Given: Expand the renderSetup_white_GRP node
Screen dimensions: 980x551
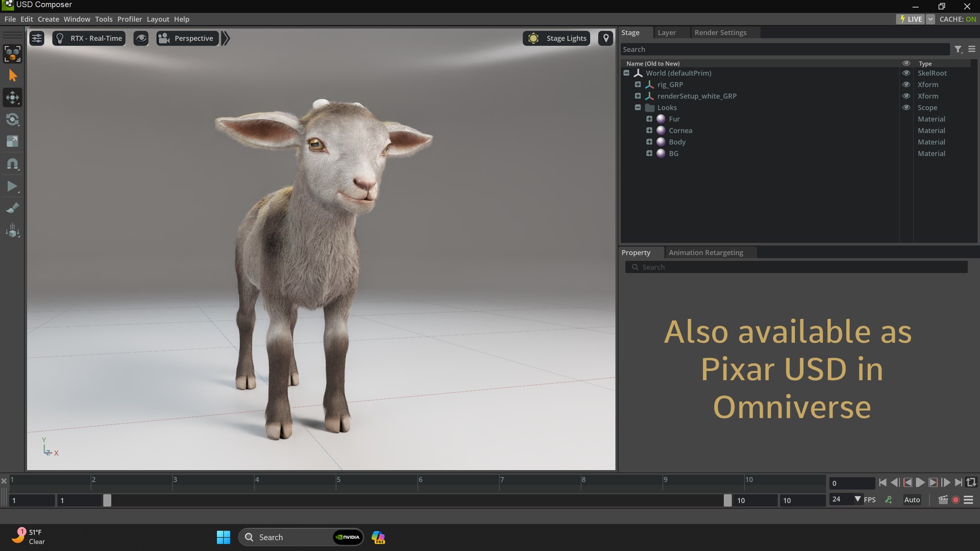Looking at the screenshot, I should point(638,96).
